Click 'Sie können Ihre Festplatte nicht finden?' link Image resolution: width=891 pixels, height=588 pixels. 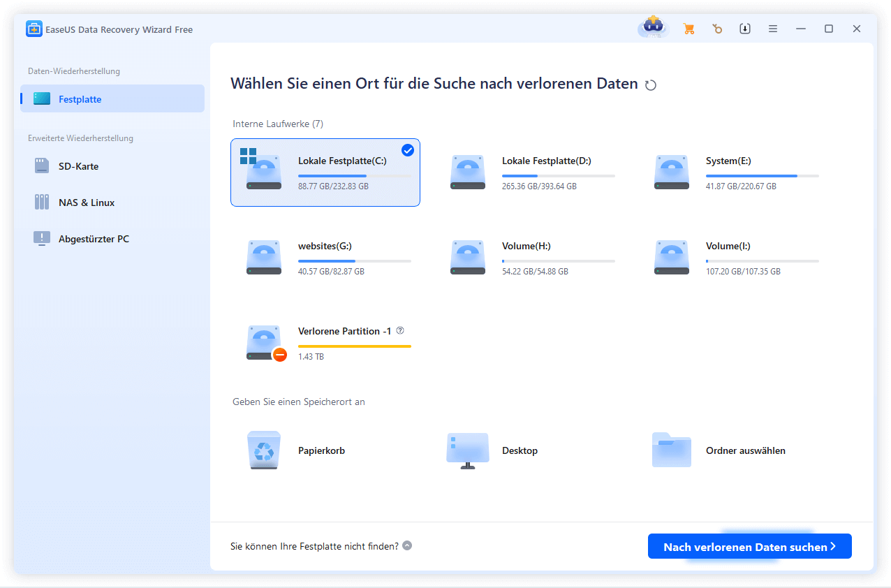pyautogui.click(x=314, y=546)
